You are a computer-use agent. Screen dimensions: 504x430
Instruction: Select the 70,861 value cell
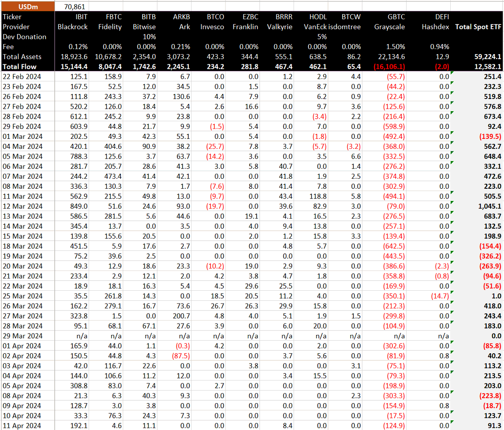coord(76,7)
